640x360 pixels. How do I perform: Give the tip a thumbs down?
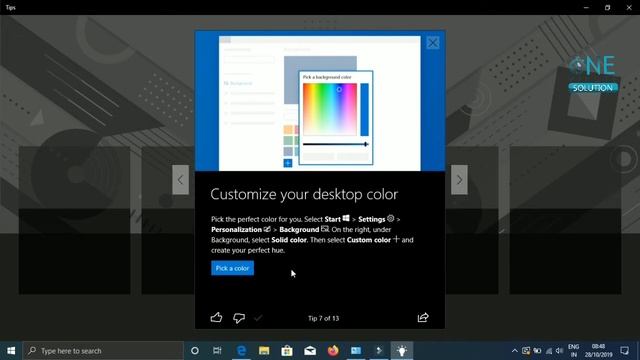pyautogui.click(x=239, y=318)
